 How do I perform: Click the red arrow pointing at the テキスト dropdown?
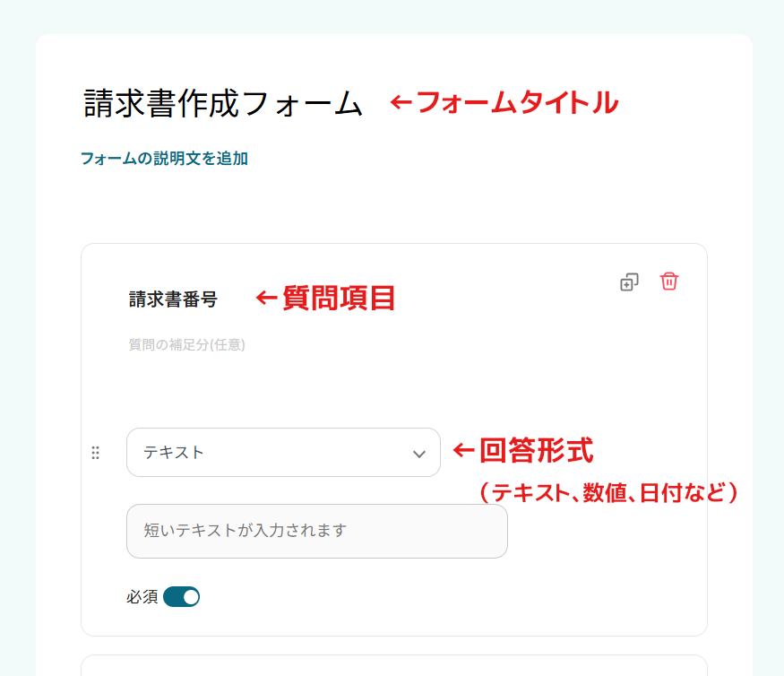coord(462,450)
